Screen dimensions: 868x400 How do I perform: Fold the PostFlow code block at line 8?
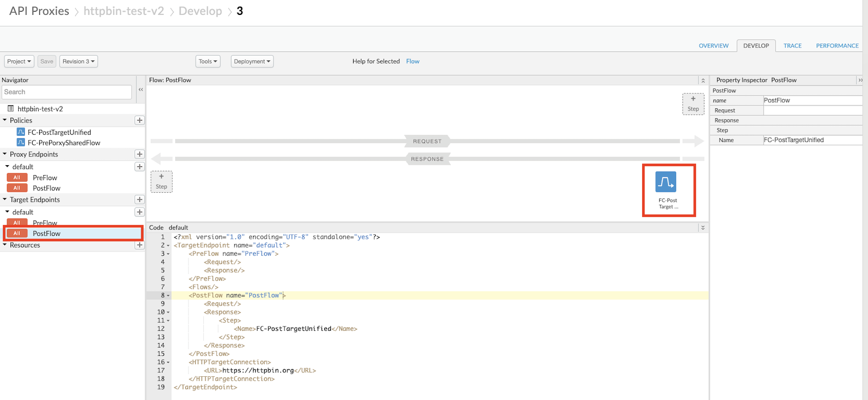click(x=168, y=296)
